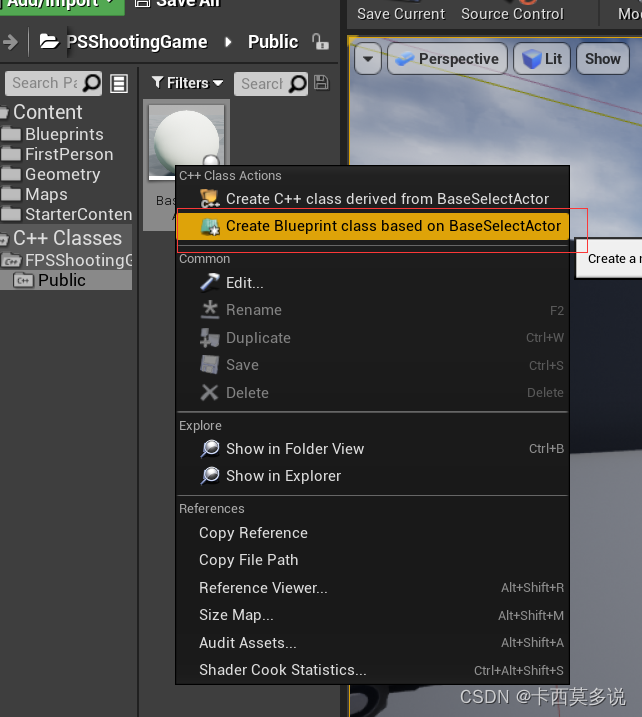
Task: Click the Delete menu entry
Action: coord(373,392)
